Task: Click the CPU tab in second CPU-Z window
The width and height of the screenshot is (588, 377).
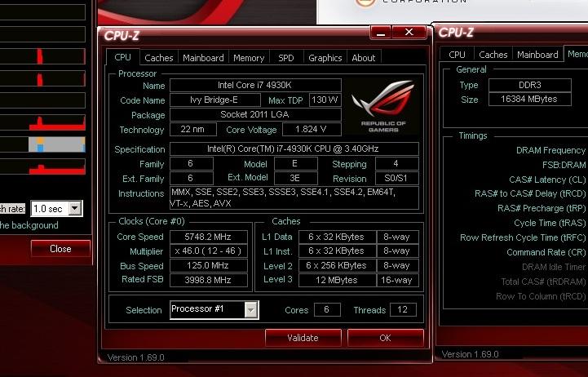Action: 457,55
